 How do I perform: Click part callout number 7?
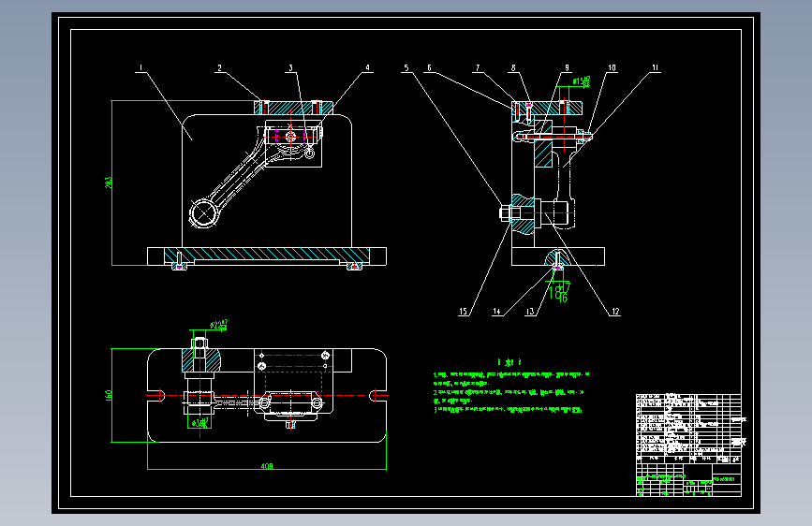pos(478,67)
